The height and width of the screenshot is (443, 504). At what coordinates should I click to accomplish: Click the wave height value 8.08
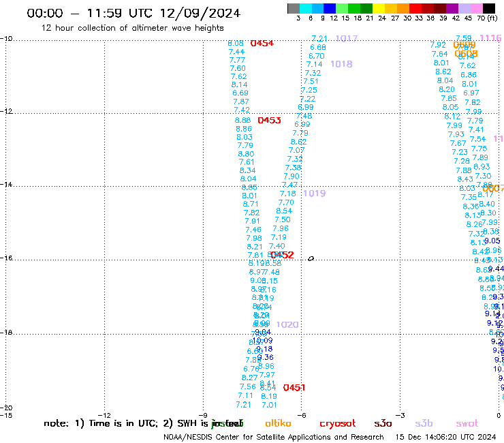click(x=236, y=43)
